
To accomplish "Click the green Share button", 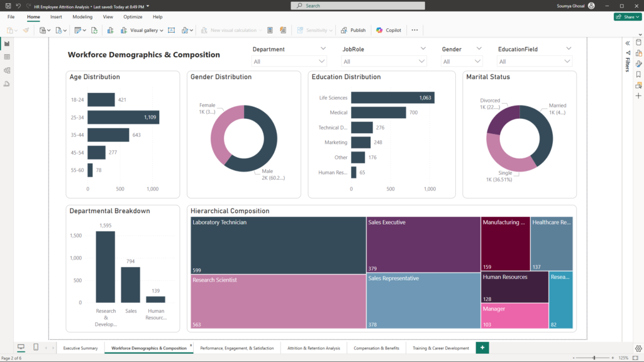I will pos(627,17).
